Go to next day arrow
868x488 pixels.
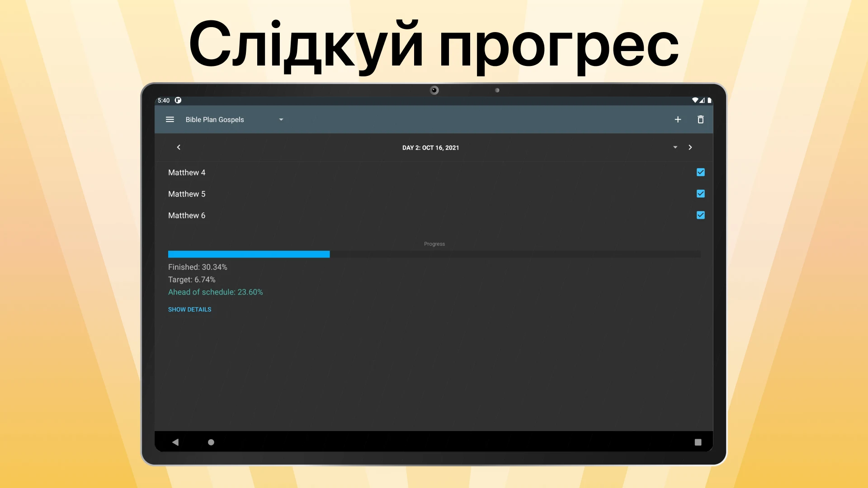690,147
